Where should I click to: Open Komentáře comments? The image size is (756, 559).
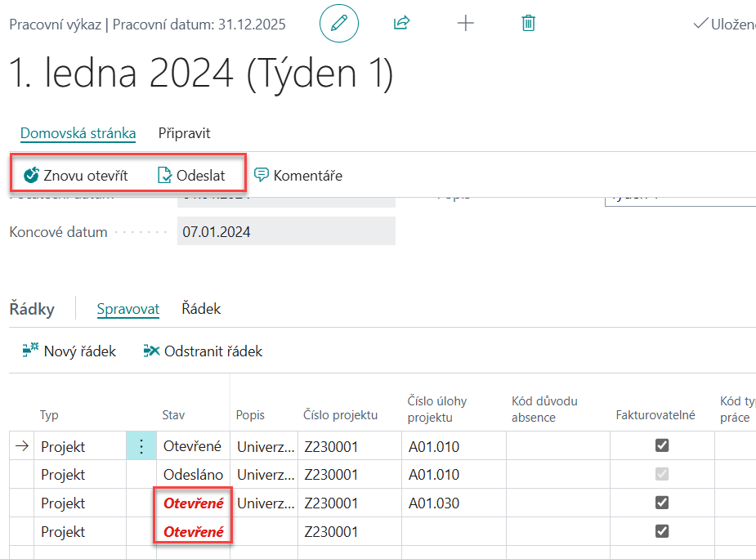click(298, 175)
